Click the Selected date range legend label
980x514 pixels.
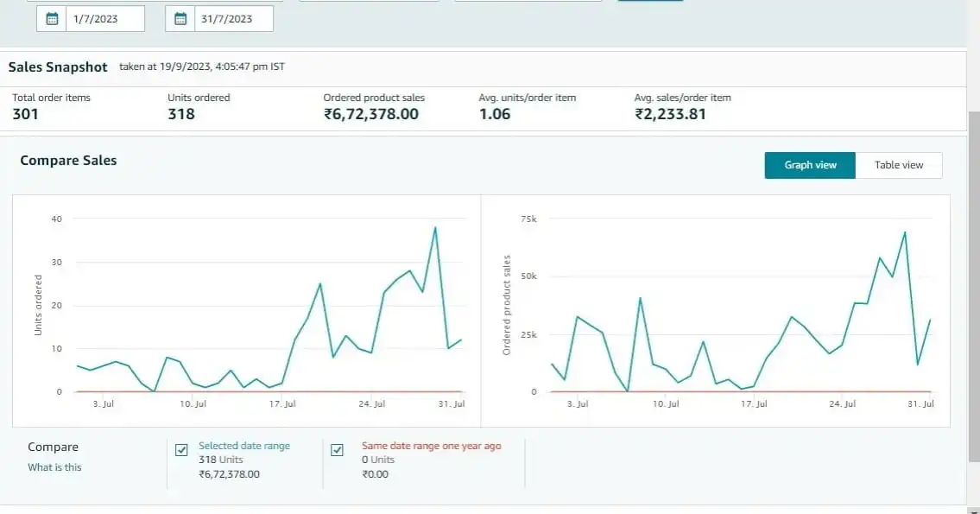click(244, 446)
